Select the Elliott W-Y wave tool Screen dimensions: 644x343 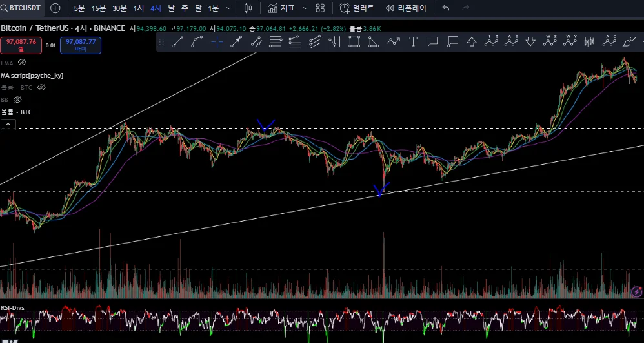[570, 41]
